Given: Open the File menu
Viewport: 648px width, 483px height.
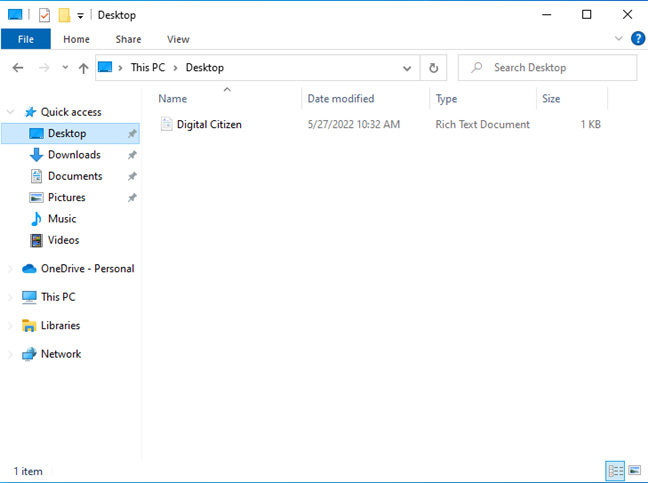Looking at the screenshot, I should click(x=25, y=39).
